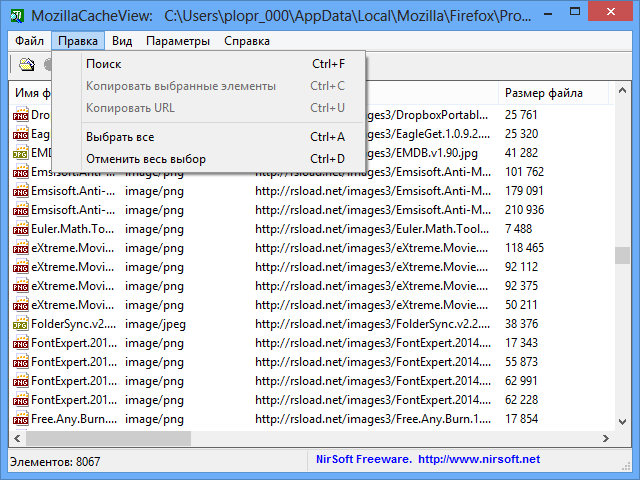Click the MozillaCacheView title bar app icon
Viewport: 640px width, 480px height.
pos(18,16)
